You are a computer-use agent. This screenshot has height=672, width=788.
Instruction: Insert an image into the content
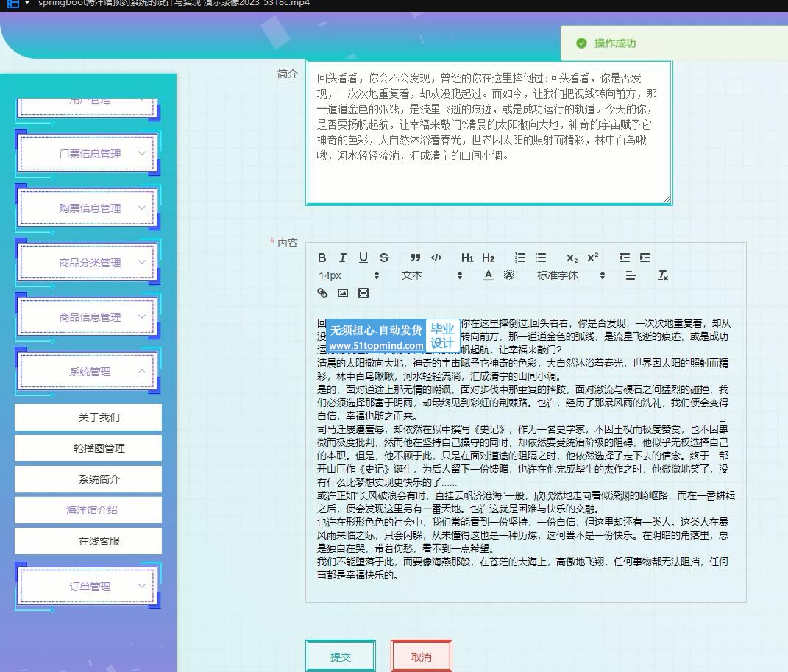[x=342, y=293]
